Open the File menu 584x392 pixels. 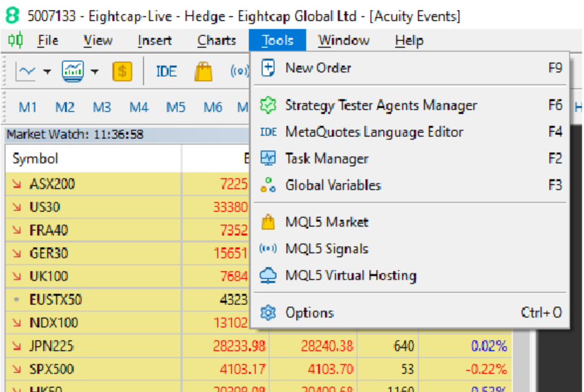[x=48, y=40]
